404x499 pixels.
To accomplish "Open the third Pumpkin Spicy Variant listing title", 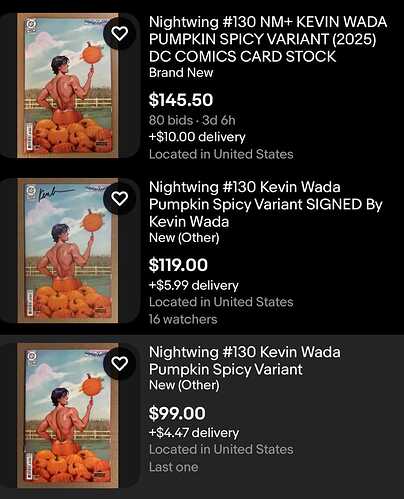I will click(244, 361).
